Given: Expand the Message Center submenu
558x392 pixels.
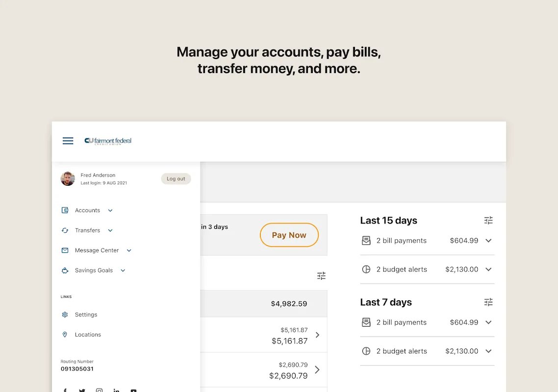Looking at the screenshot, I should [x=129, y=250].
